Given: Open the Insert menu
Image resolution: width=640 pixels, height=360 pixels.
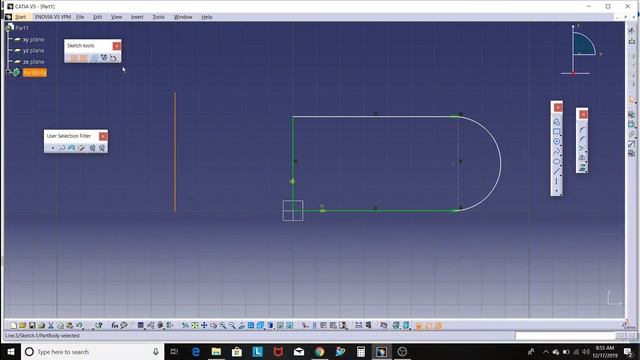Looking at the screenshot, I should (137, 17).
